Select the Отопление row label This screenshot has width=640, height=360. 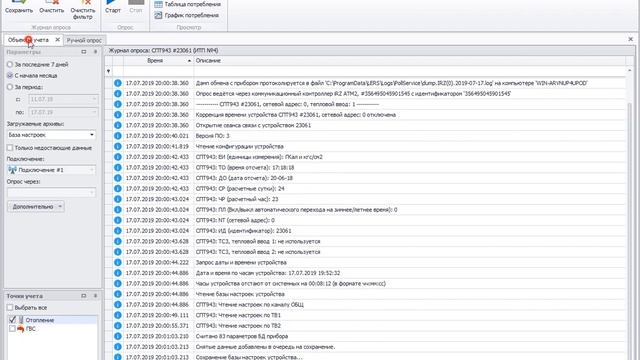[40, 320]
